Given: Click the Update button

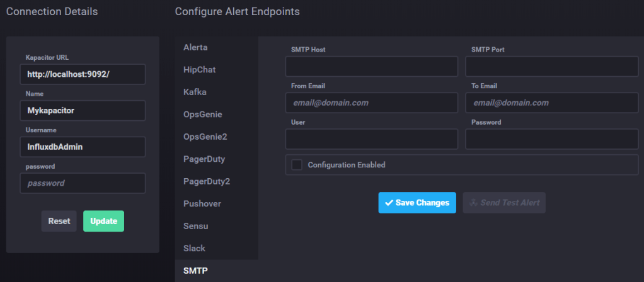Looking at the screenshot, I should click(103, 221).
